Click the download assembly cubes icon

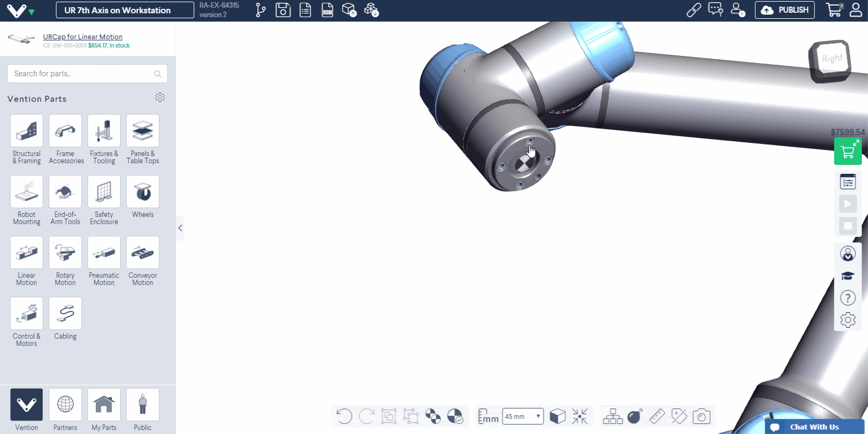[x=371, y=10]
